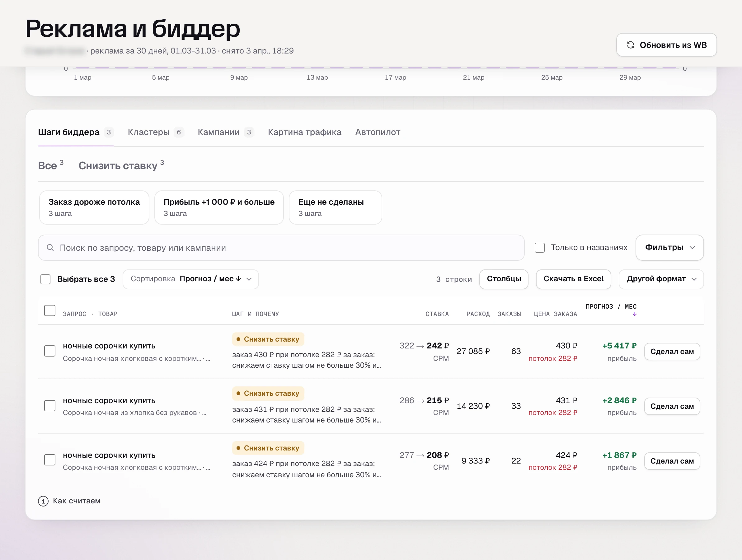
Task: Open the Кластеры tab
Action: click(156, 132)
